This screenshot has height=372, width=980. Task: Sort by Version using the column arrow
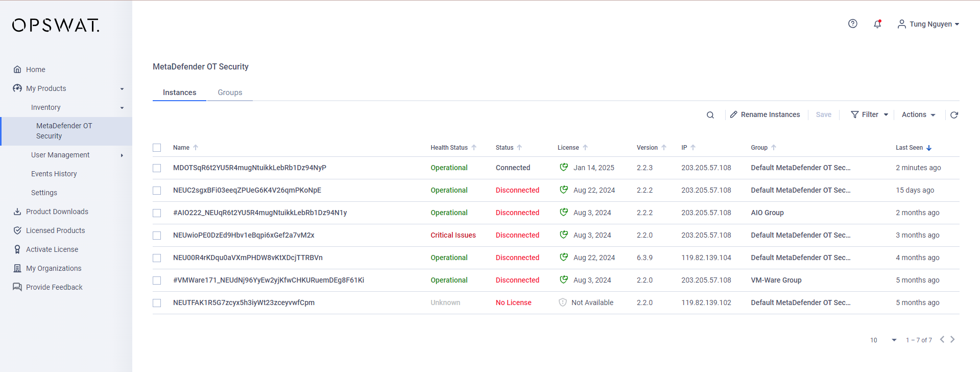tap(664, 148)
